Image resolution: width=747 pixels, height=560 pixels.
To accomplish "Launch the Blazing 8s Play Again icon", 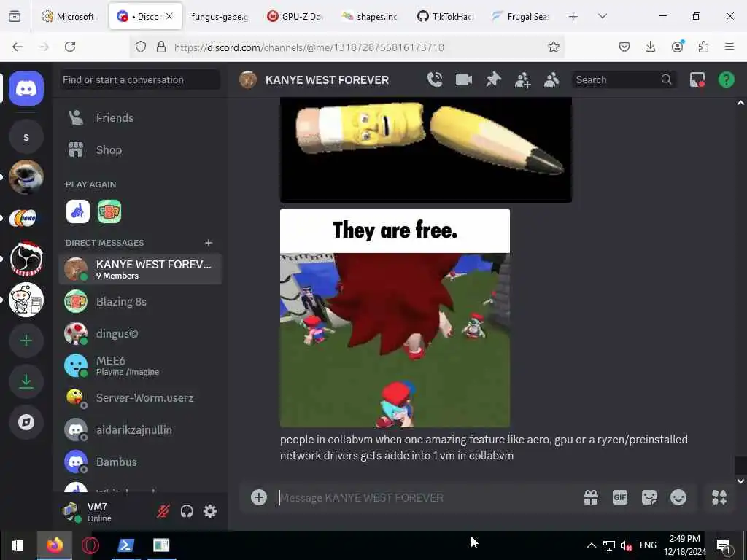I will click(109, 211).
